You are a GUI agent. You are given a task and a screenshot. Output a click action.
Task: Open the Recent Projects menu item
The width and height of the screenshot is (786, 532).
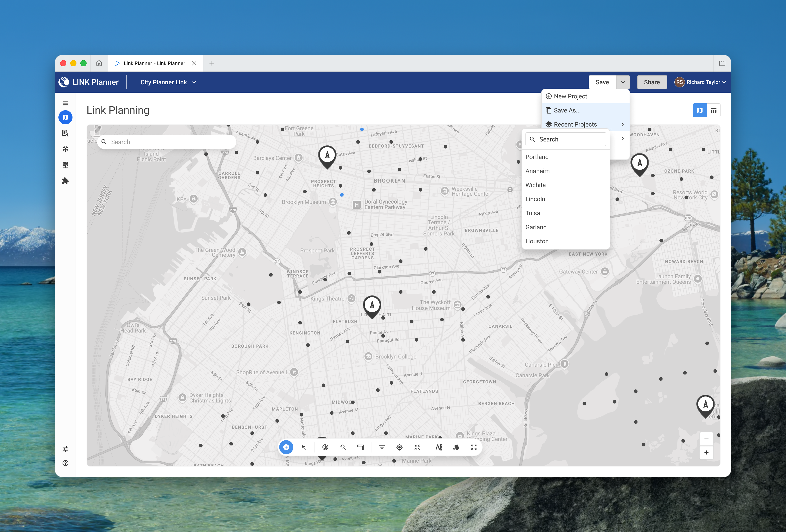[x=585, y=125]
